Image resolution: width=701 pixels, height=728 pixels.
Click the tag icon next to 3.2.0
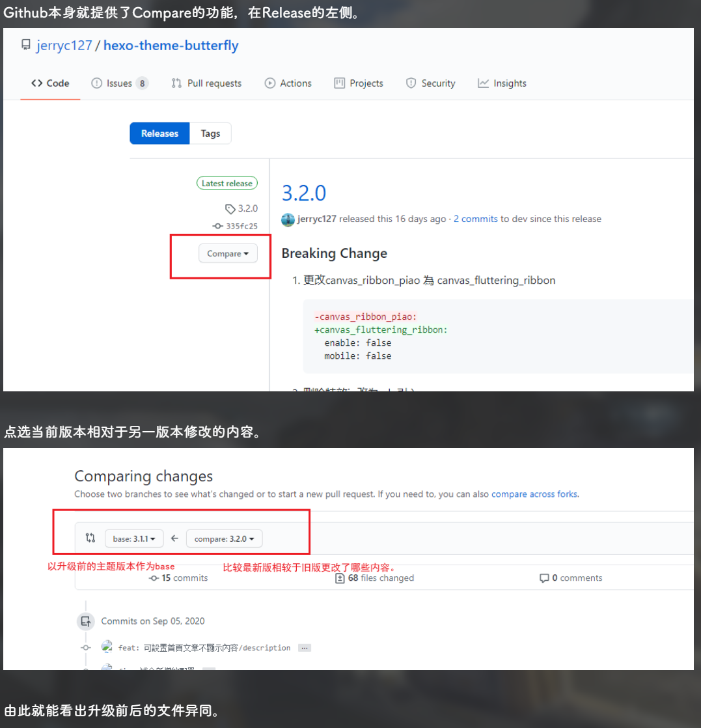[x=230, y=209]
